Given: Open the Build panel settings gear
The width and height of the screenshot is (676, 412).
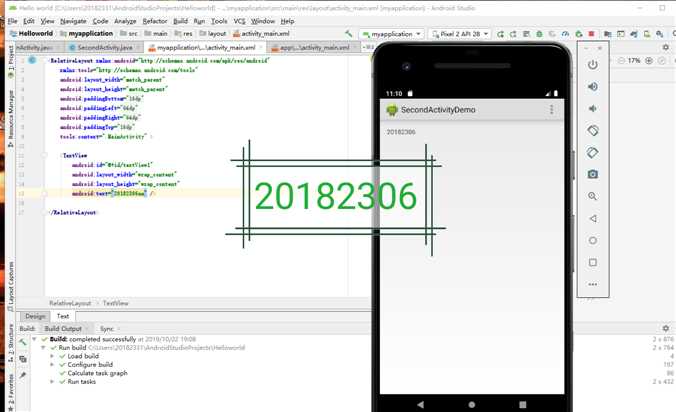Looking at the screenshot, I should (x=666, y=328).
